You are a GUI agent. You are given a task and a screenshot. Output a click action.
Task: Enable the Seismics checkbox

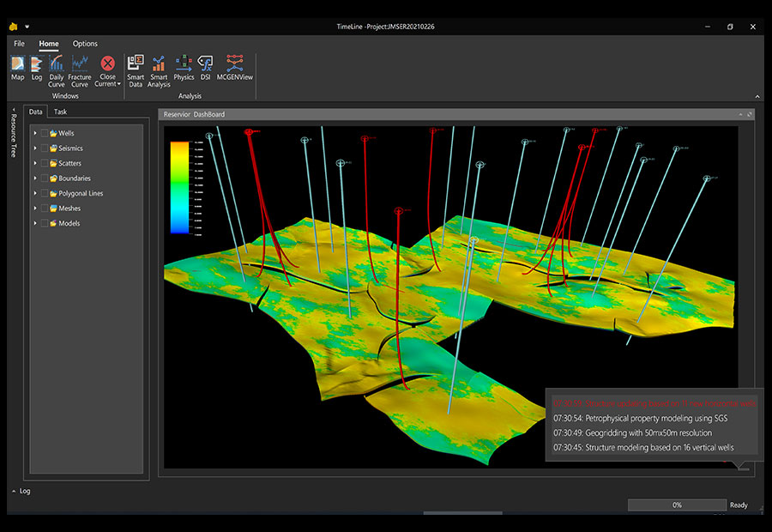tap(45, 148)
